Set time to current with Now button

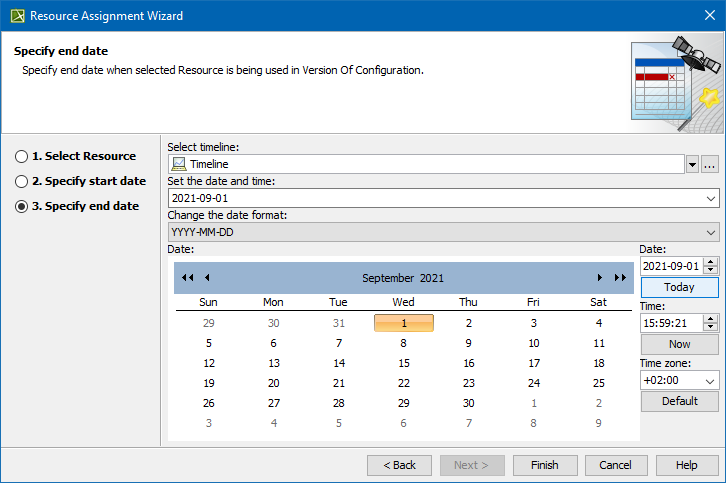click(679, 344)
